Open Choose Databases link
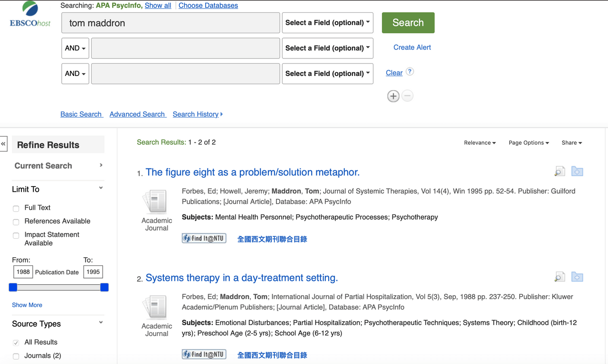The height and width of the screenshot is (364, 608). coord(208,6)
